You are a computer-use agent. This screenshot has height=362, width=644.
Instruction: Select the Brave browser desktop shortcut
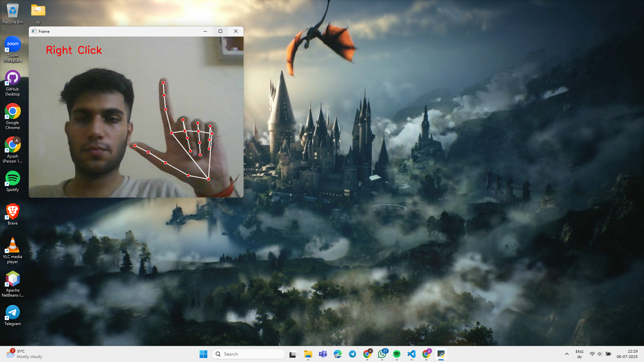coord(13,215)
